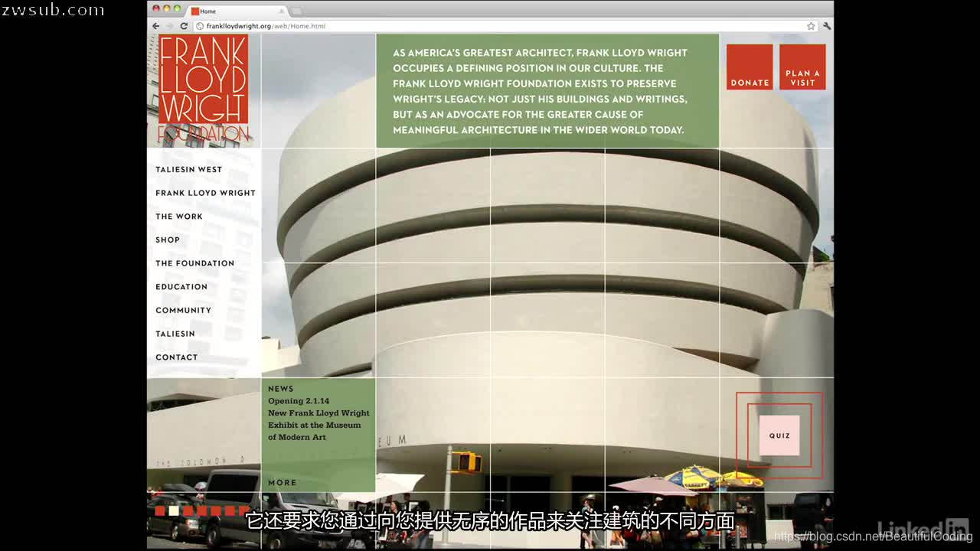This screenshot has width=980, height=551.
Task: Open the Contact page link
Action: pos(177,357)
